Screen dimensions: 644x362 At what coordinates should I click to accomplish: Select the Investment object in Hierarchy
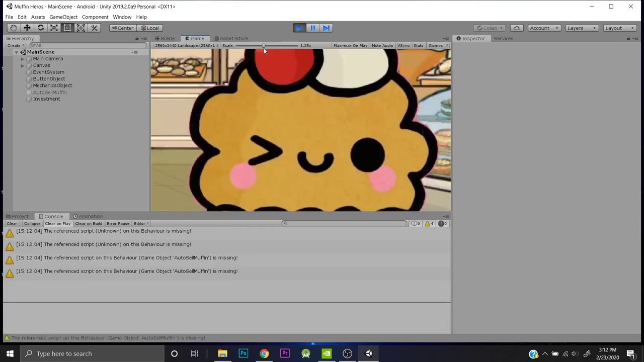(x=46, y=99)
